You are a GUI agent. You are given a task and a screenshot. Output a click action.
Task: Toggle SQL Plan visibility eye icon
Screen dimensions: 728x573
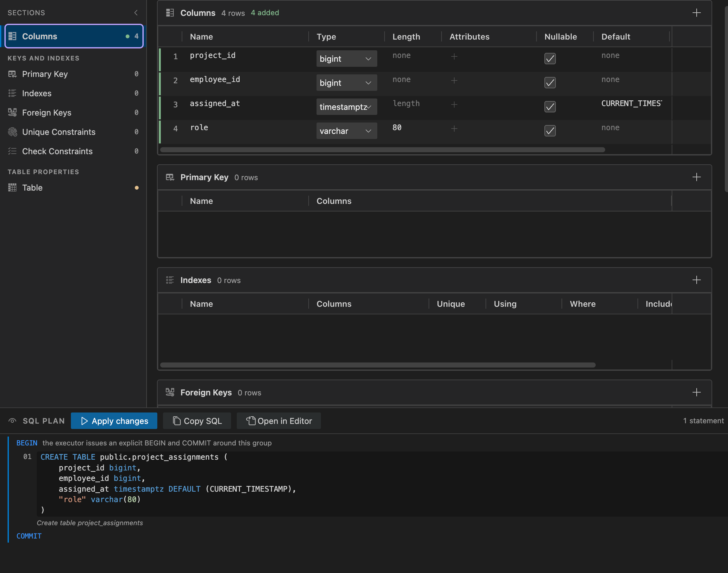click(x=12, y=421)
